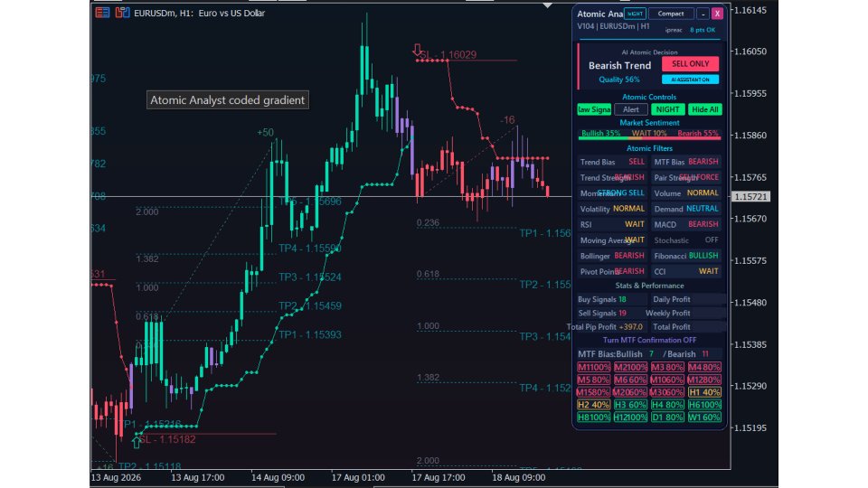
Task: Click the red sell arrow at SL 1.16029
Action: [x=418, y=50]
